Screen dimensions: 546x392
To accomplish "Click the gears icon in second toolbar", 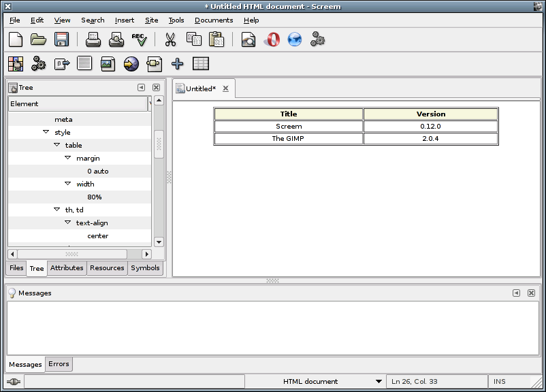I will [38, 64].
